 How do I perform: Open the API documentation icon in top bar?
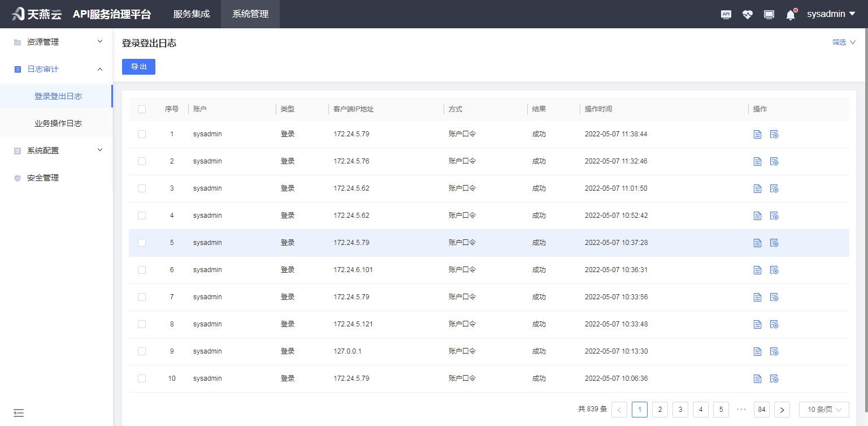(x=726, y=14)
